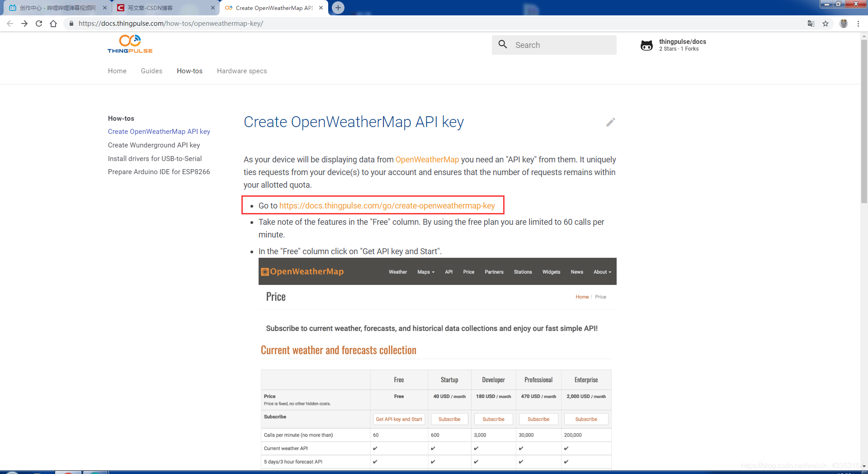
Task: Close the Create OpenWeatherMap API tab
Action: 321,8
